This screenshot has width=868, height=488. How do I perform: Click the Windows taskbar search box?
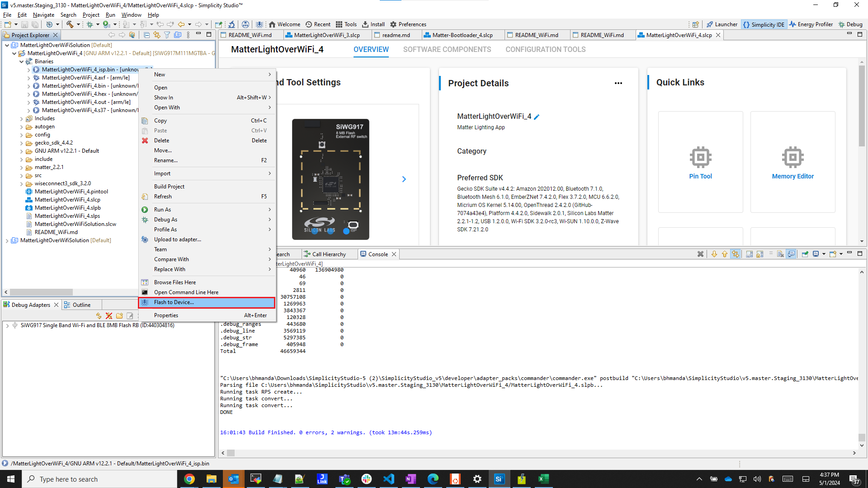click(x=99, y=479)
